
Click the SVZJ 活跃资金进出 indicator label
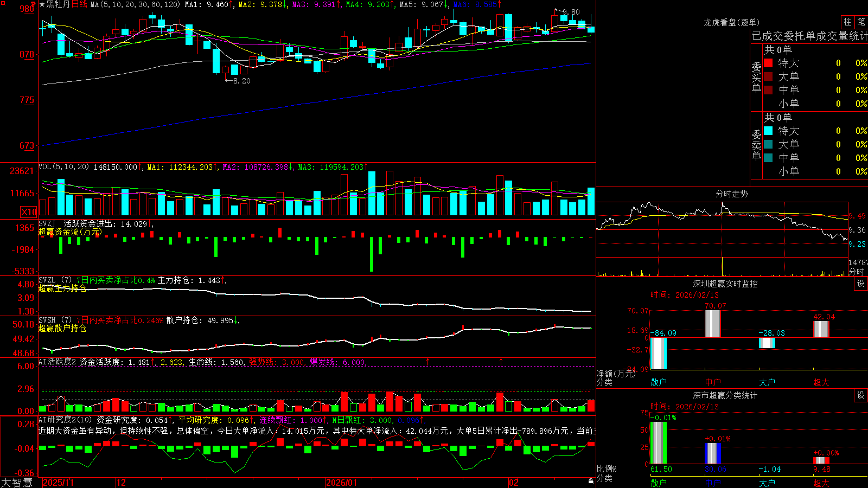(78, 223)
